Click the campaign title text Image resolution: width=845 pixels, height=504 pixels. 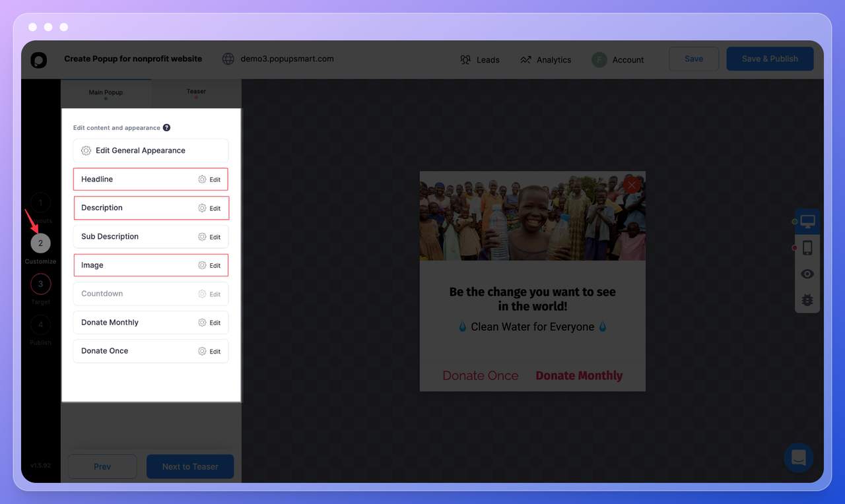click(133, 59)
